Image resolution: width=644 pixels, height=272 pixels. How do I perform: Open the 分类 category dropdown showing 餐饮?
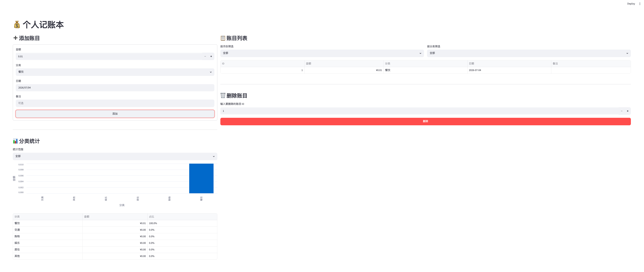(x=115, y=72)
